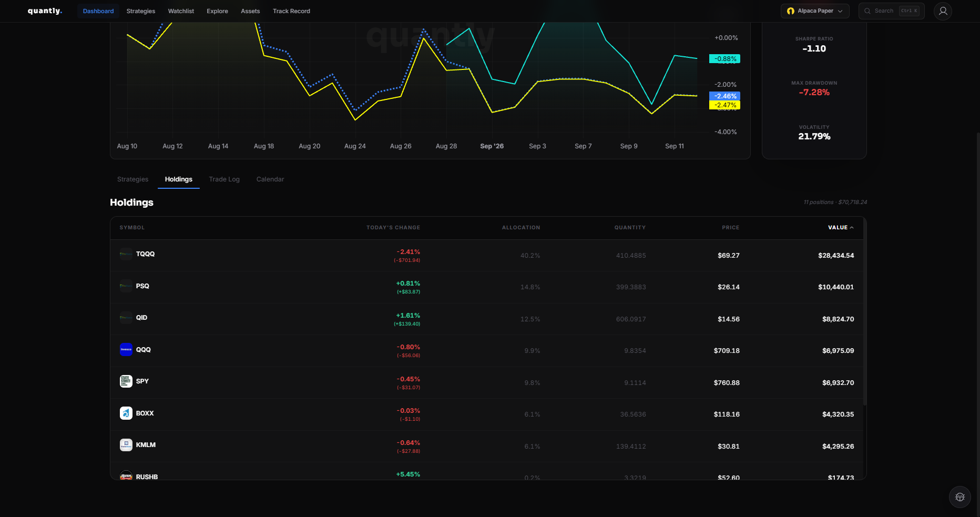Viewport: 980px width, 517px height.
Task: Sort by Quantity column header
Action: click(630, 228)
